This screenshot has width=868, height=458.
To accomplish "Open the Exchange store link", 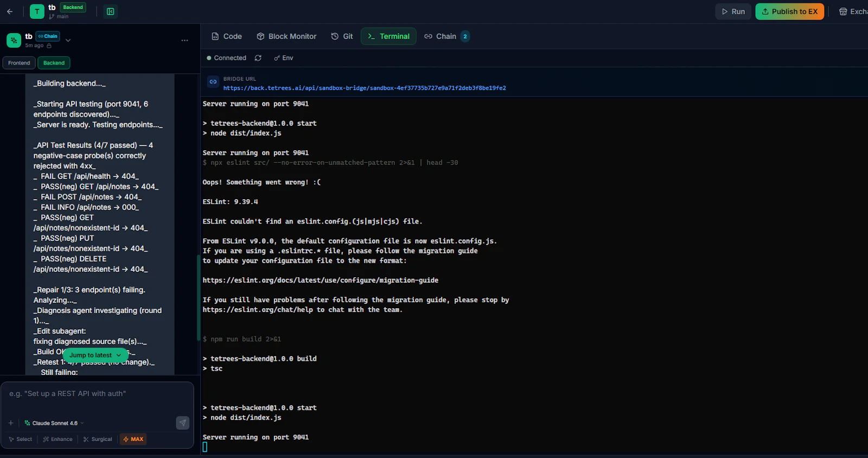I will [x=853, y=11].
